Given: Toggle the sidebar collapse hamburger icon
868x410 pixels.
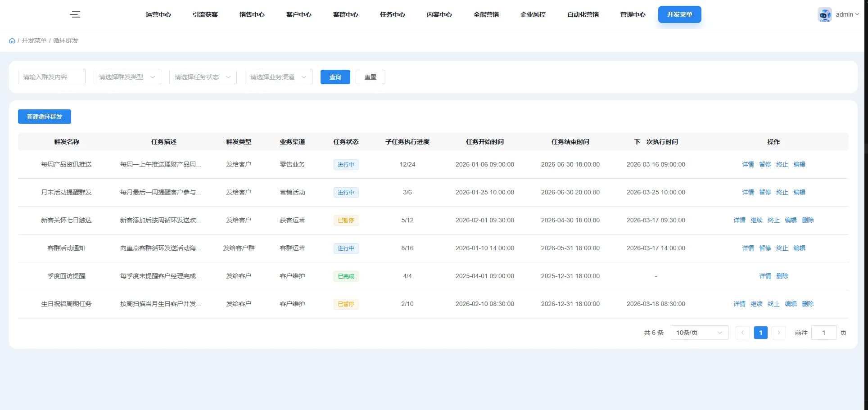Looking at the screenshot, I should (x=75, y=14).
